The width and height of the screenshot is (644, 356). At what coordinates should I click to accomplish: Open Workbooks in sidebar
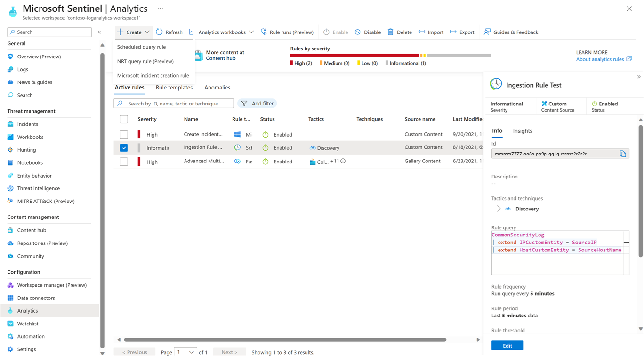pyautogui.click(x=30, y=137)
